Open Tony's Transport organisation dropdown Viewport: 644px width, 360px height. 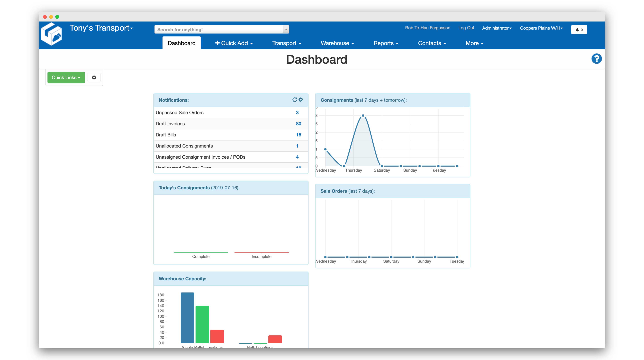pyautogui.click(x=101, y=28)
